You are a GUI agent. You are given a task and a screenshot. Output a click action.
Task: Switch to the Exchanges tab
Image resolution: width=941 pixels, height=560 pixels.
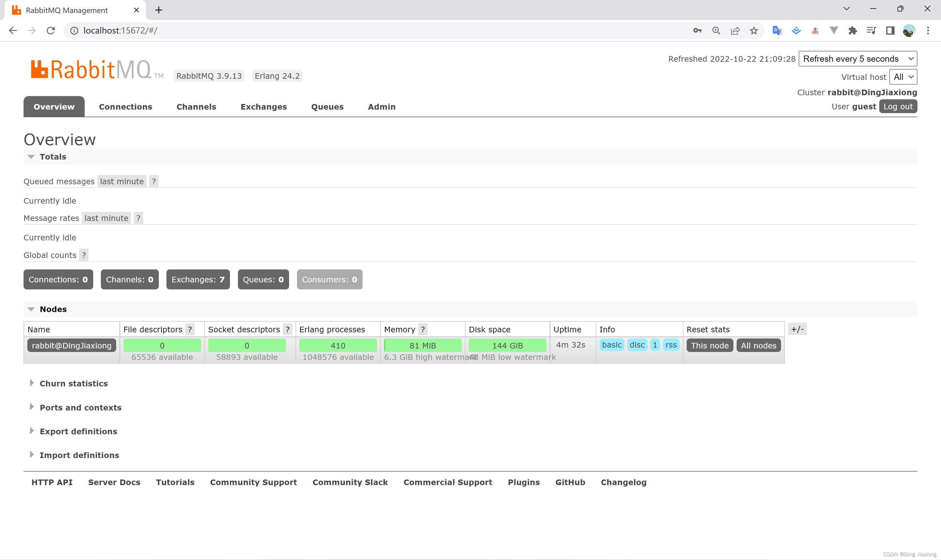click(x=263, y=107)
